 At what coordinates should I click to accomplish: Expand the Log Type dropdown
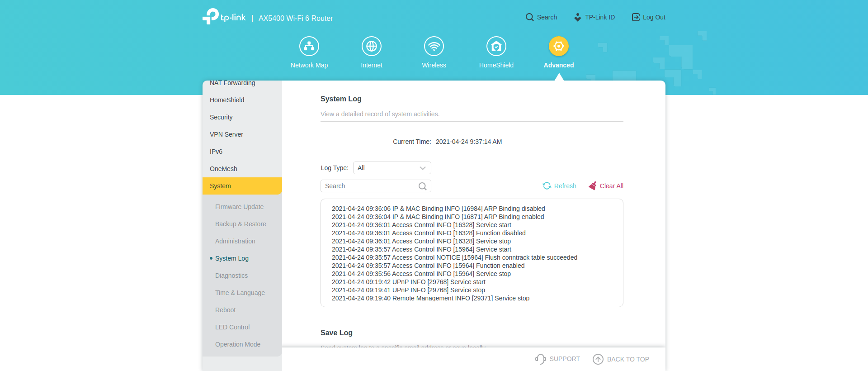click(x=392, y=168)
